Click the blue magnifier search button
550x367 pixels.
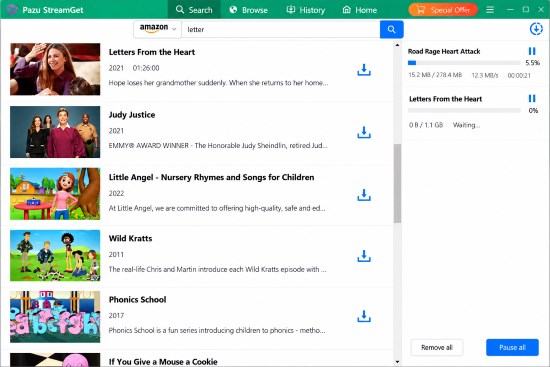[x=391, y=29]
